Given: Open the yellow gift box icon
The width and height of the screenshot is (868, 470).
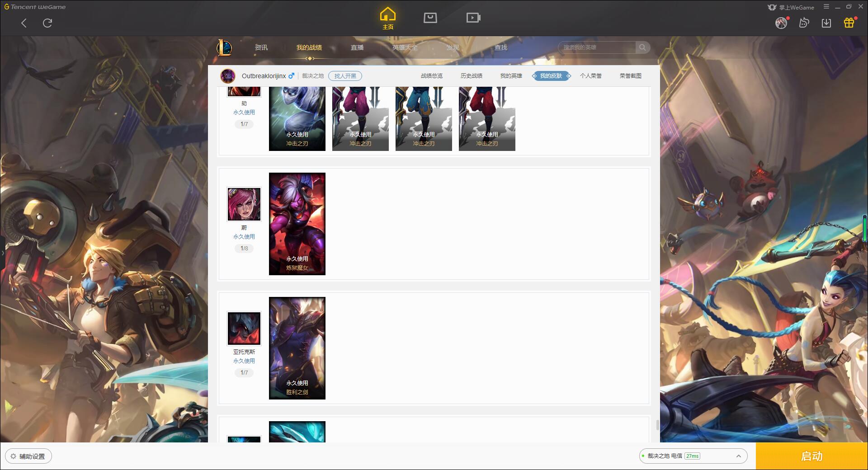Looking at the screenshot, I should pyautogui.click(x=849, y=23).
